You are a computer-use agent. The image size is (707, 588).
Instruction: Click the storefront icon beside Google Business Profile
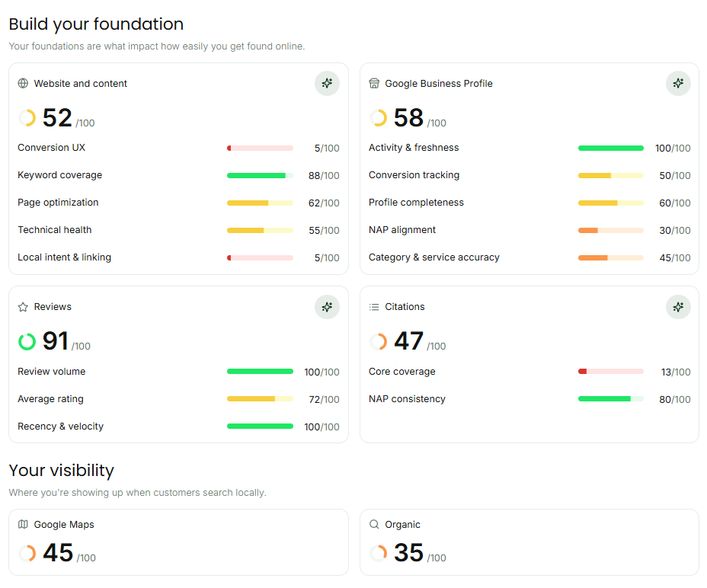click(x=374, y=84)
